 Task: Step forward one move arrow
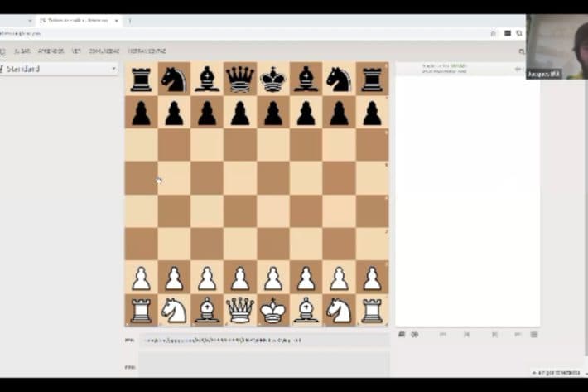494,334
